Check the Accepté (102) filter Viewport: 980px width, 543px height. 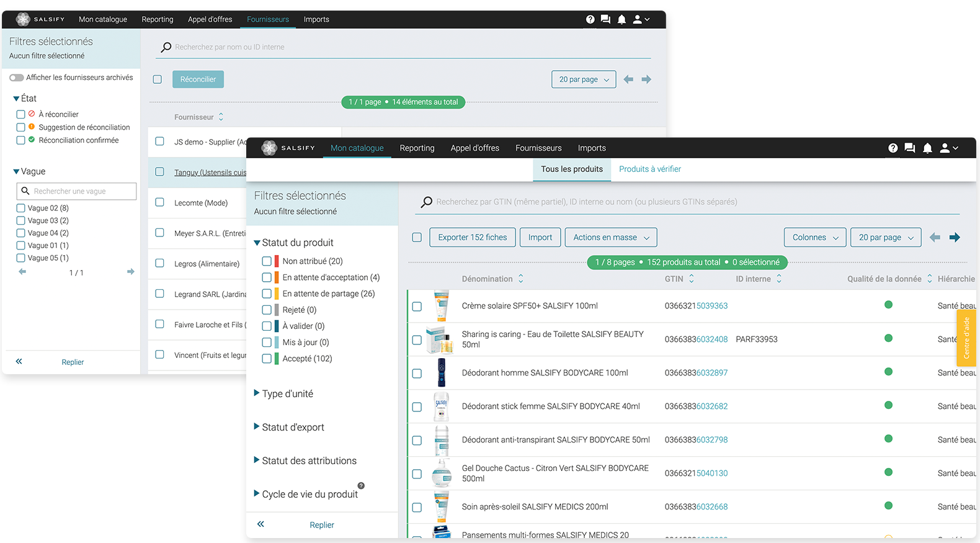click(267, 359)
